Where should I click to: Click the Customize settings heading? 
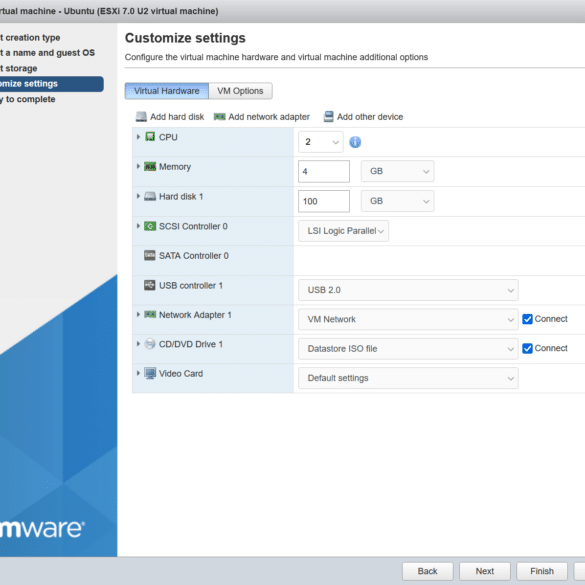[185, 38]
